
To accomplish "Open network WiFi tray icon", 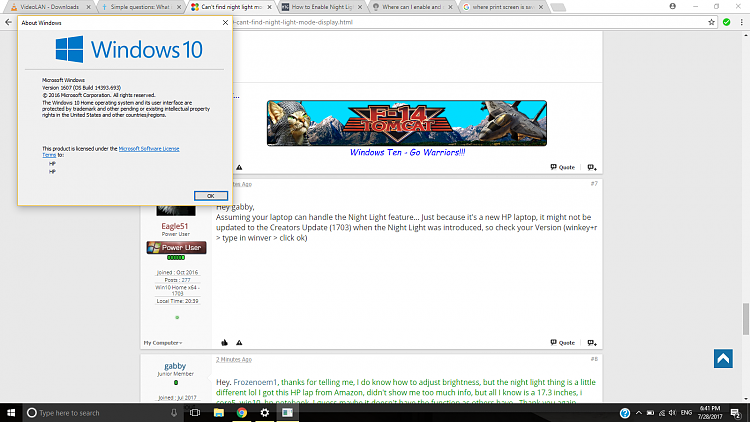I will pos(662,413).
